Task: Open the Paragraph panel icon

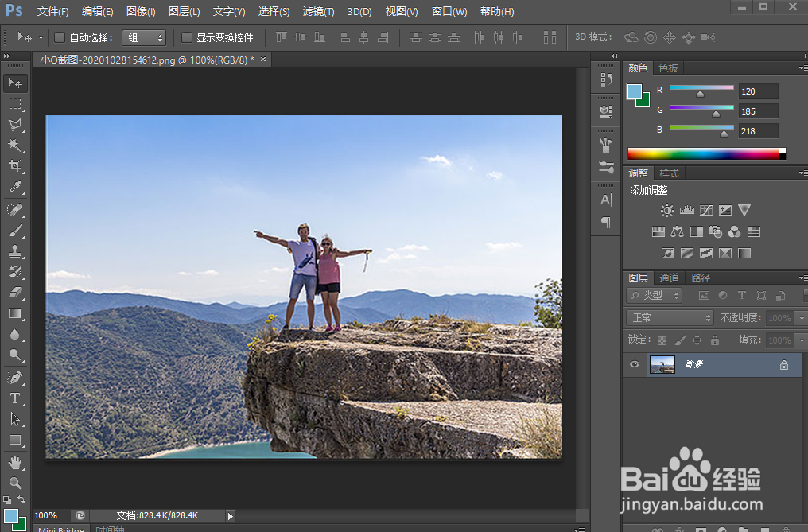Action: click(x=606, y=222)
